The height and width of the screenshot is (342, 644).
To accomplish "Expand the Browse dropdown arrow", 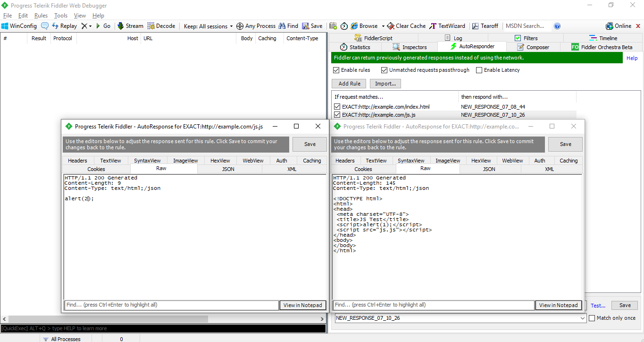I will pyautogui.click(x=383, y=26).
